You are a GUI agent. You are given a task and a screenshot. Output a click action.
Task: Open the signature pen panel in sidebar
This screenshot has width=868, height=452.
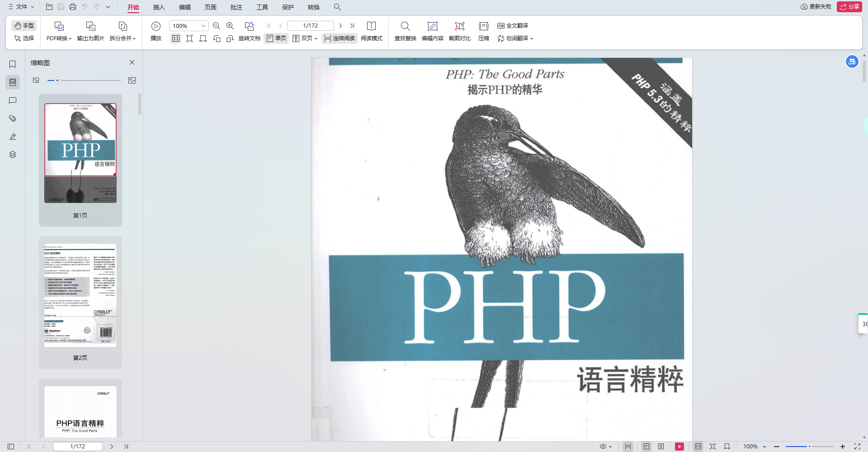pos(13,137)
